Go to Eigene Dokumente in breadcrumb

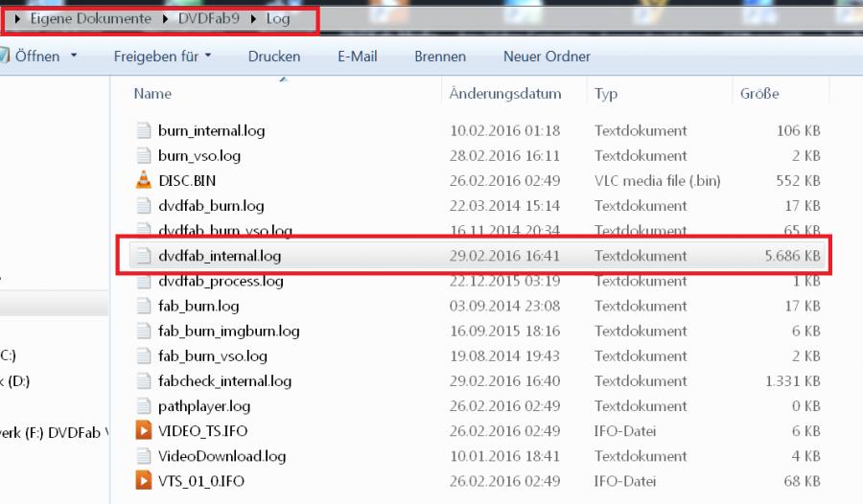point(91,19)
